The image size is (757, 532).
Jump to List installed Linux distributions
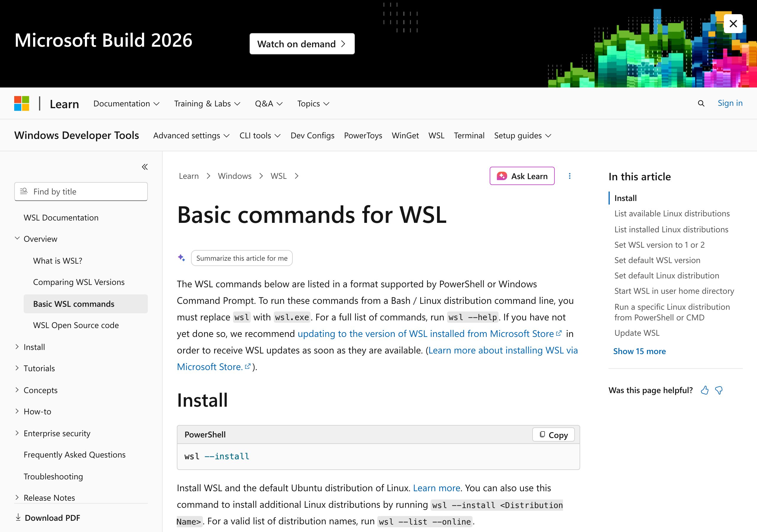point(671,229)
